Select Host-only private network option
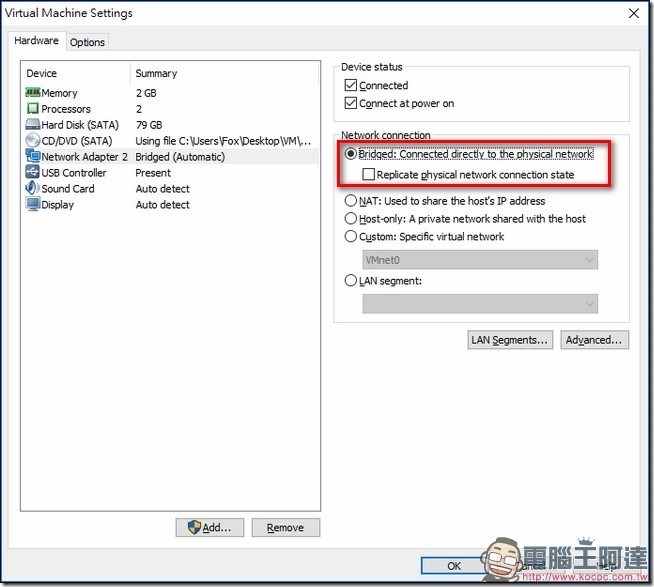 pos(351,219)
